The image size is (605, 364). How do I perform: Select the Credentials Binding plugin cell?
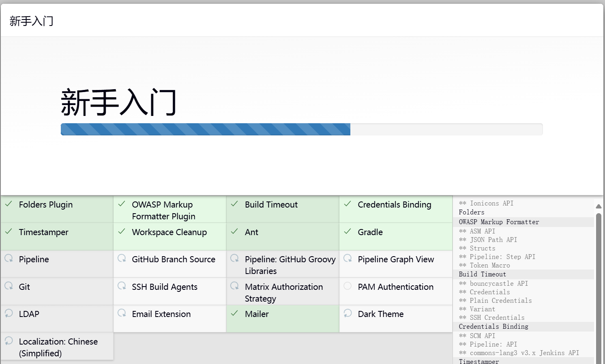(x=395, y=209)
